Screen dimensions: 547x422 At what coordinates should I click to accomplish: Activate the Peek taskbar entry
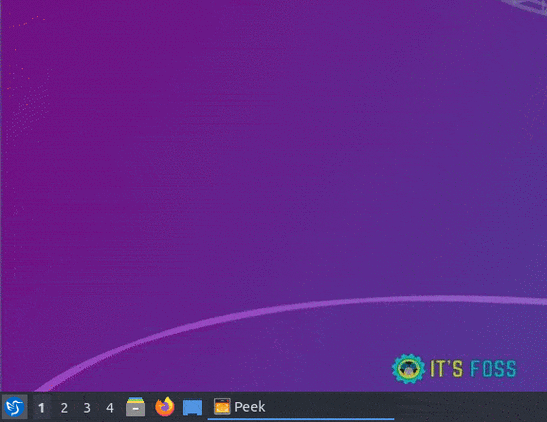click(301, 407)
